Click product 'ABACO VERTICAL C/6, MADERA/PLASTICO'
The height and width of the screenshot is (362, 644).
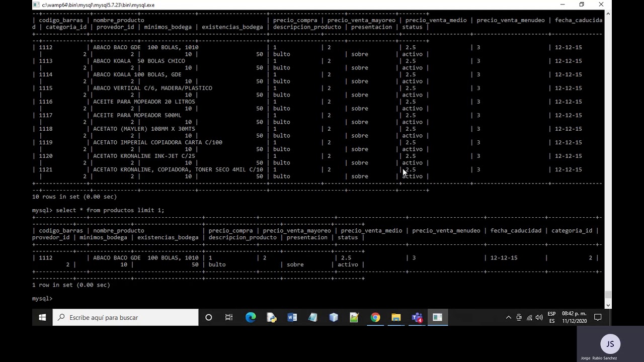pos(152,88)
